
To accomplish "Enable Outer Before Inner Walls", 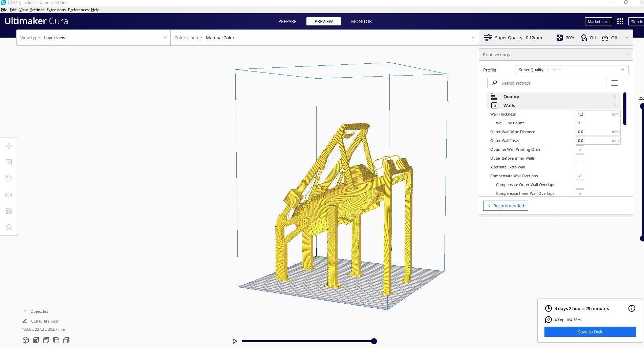I will (x=580, y=158).
